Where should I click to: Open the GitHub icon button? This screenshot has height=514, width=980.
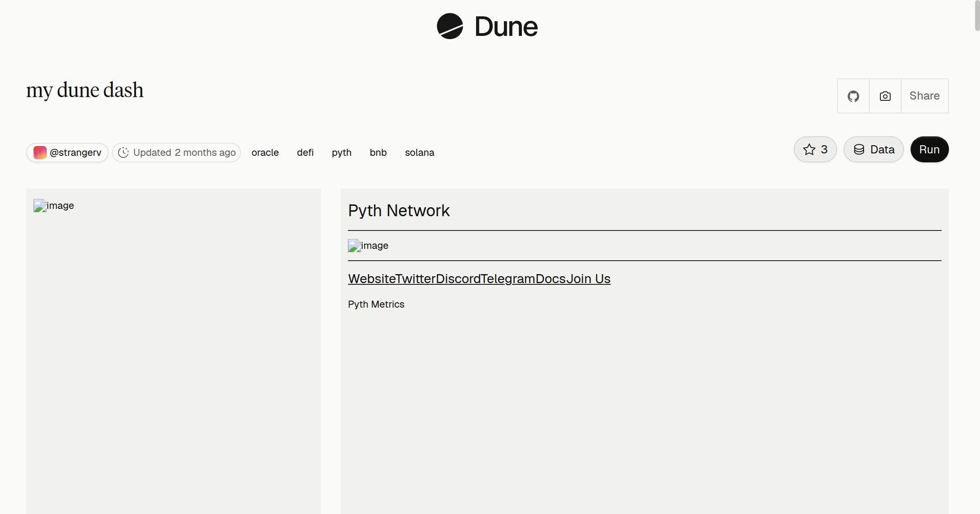[x=853, y=96]
